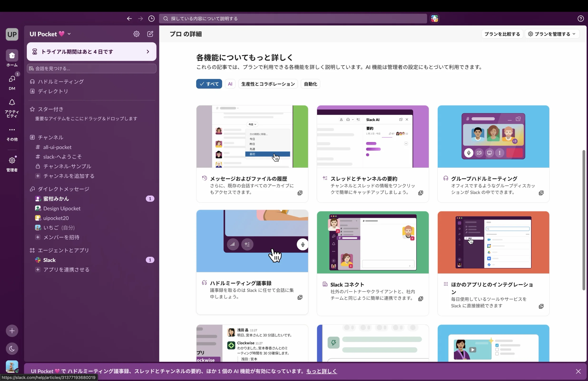Open the Slack コネクト card thumbnail
Image resolution: width=588 pixels, height=381 pixels.
click(x=372, y=242)
